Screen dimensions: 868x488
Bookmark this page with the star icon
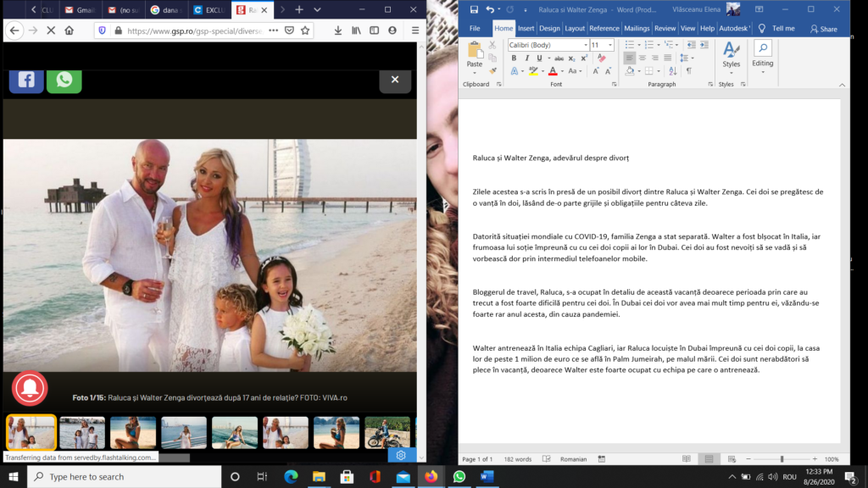tap(305, 30)
